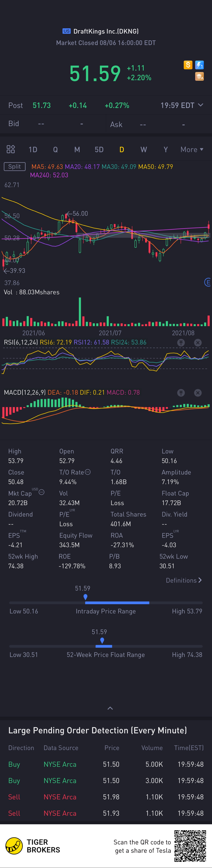This screenshot has height=868, width=212.
Task: Tap the MA240: 52.03 legend
Action: pyautogui.click(x=49, y=175)
